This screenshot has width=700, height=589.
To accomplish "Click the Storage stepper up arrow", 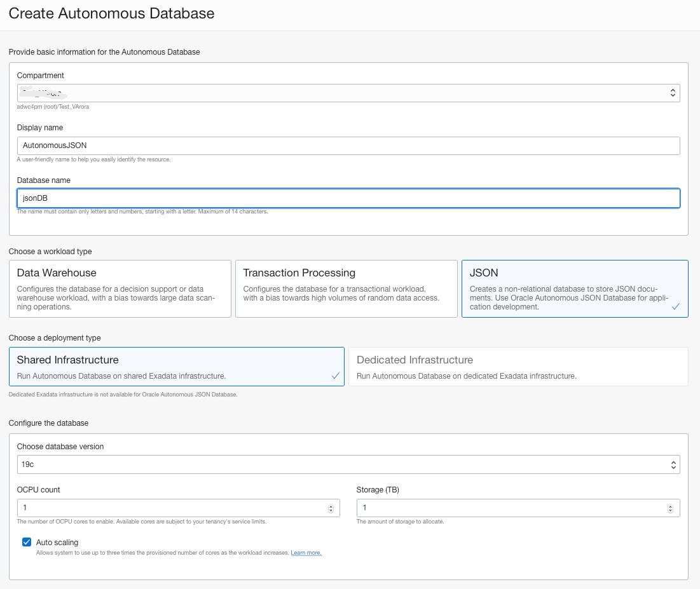I will pos(669,505).
